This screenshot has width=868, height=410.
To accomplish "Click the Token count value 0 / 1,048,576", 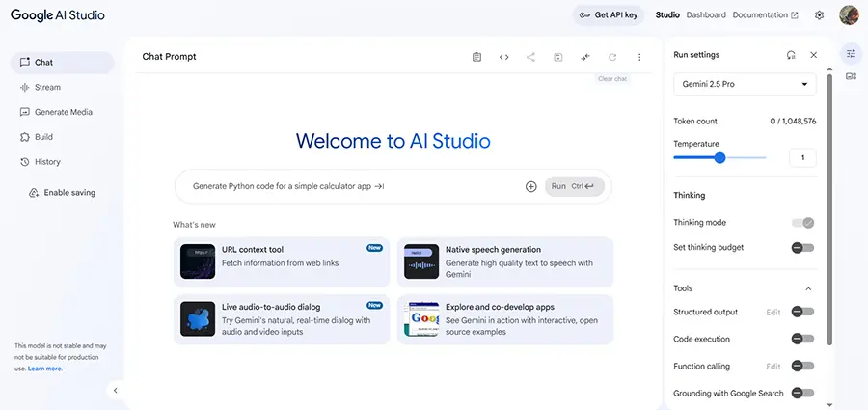I will [793, 122].
